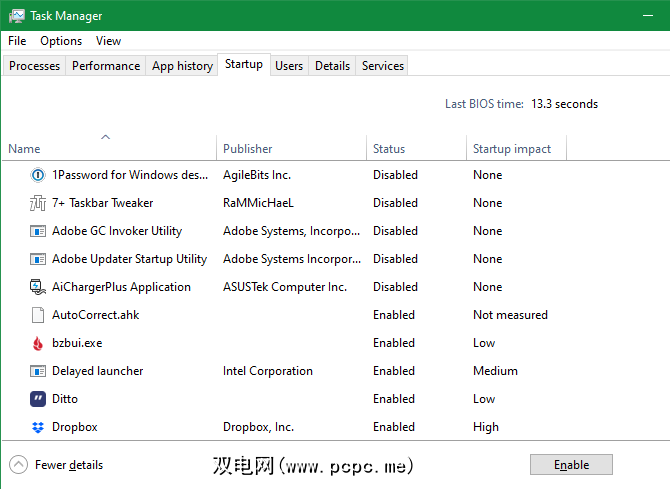Click the Disabled status of AiChargerPlus Application
Screen dimensions: 670x489
pyautogui.click(x=395, y=287)
